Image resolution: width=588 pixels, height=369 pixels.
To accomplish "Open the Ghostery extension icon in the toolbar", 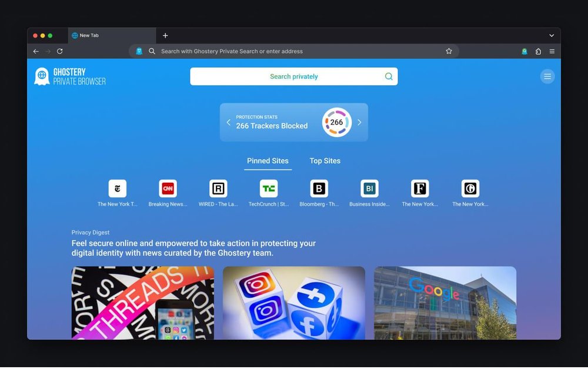I will click(x=524, y=51).
